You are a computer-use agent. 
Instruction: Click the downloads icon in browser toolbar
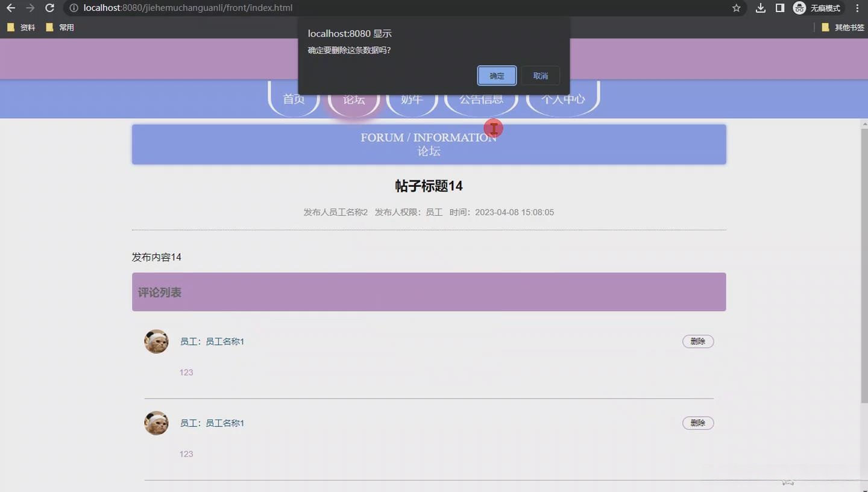click(x=759, y=8)
